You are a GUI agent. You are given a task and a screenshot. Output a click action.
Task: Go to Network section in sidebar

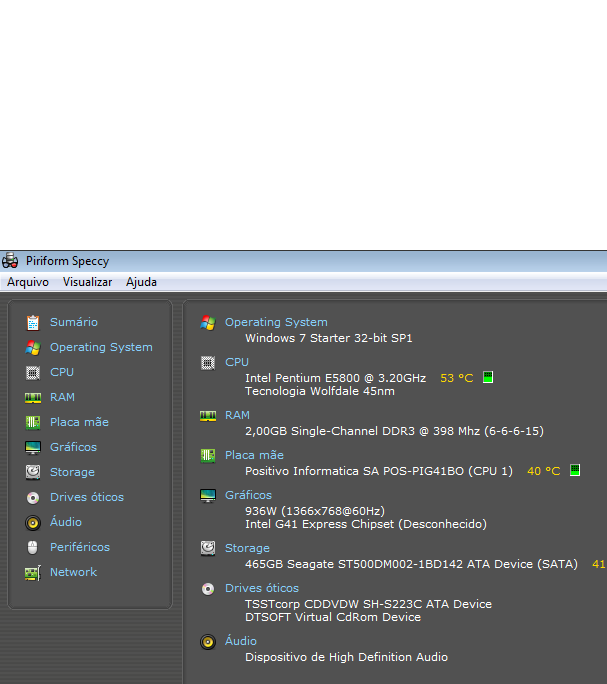click(73, 572)
